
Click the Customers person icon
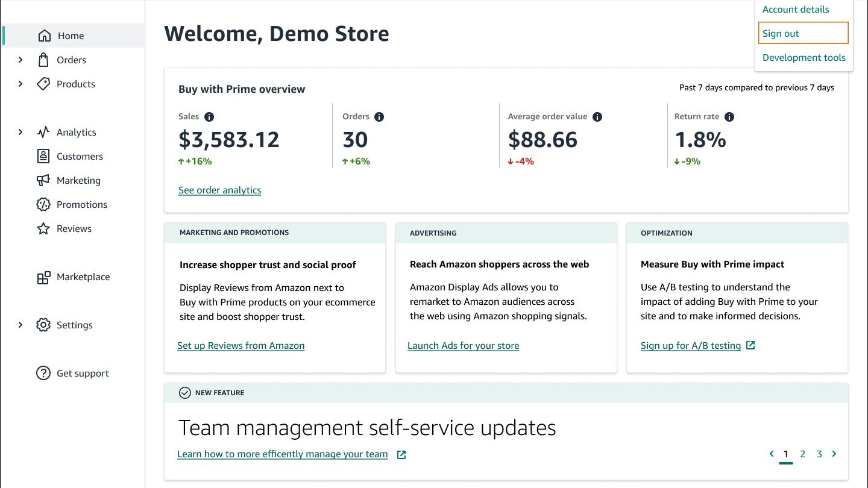[43, 156]
